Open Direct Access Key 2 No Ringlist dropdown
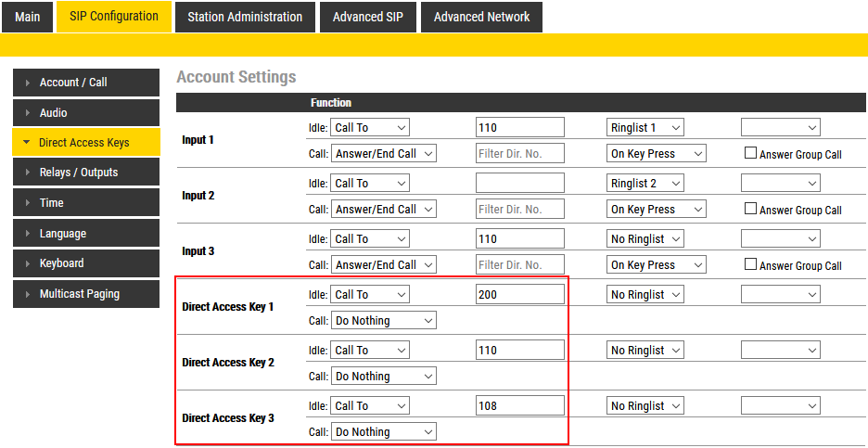 coord(645,351)
